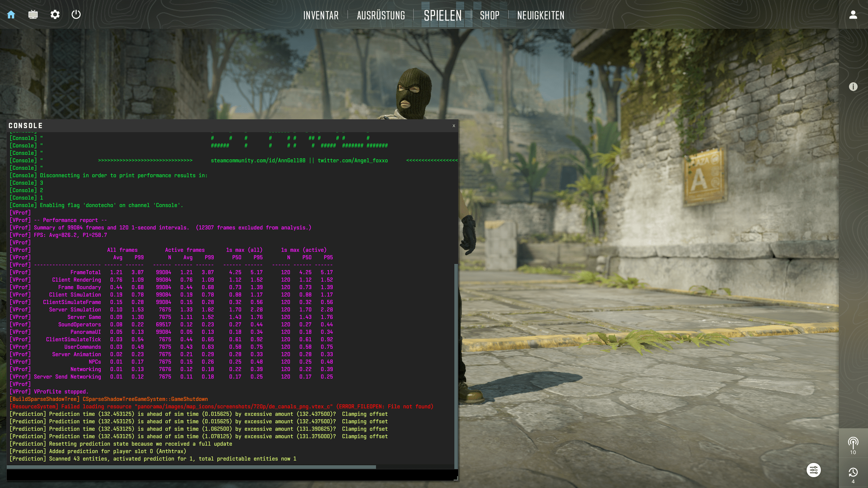Open the Watch TV icon
The width and height of the screenshot is (868, 488).
coord(33,15)
